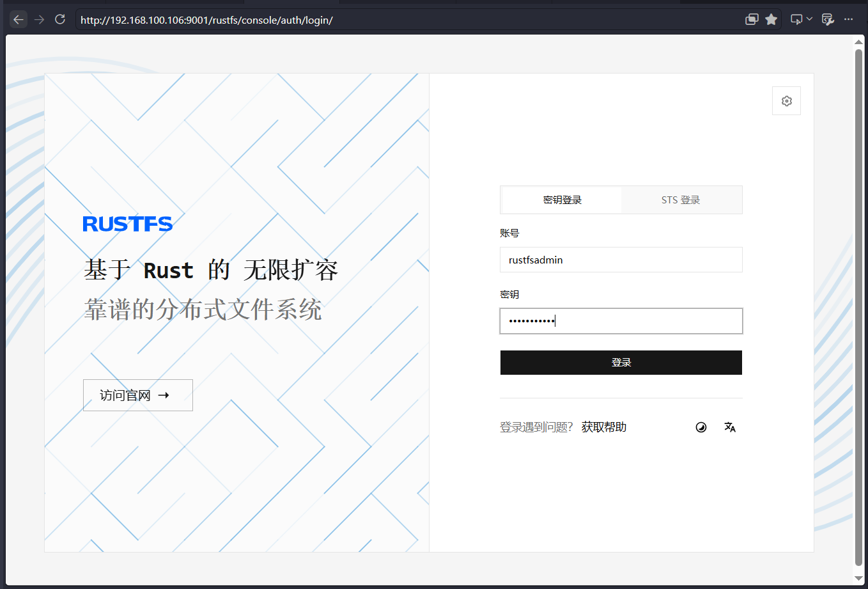The height and width of the screenshot is (589, 868).
Task: Click the page scrollbar up arrow
Action: [x=858, y=42]
